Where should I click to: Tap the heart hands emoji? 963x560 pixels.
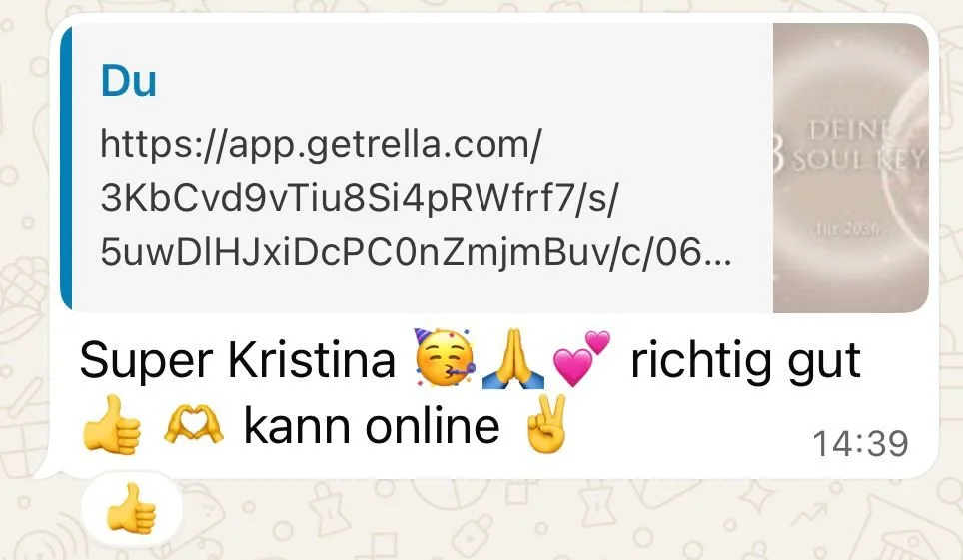(194, 426)
